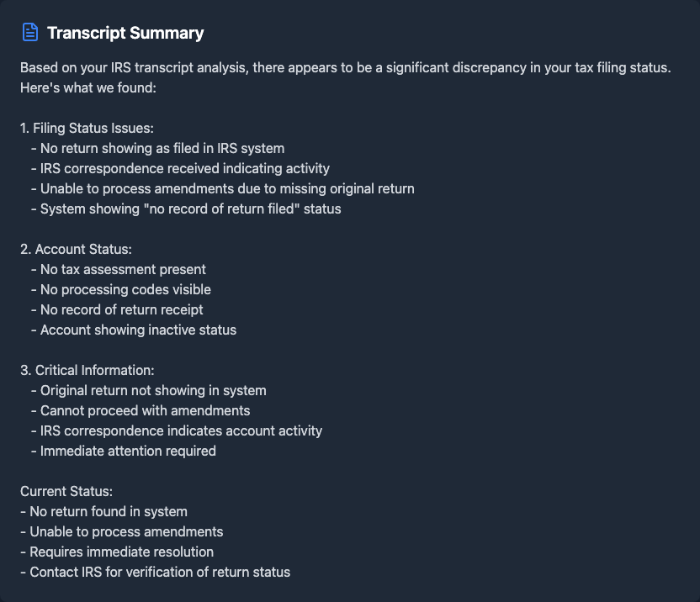Click "Account showing inactive status" line

139,330
